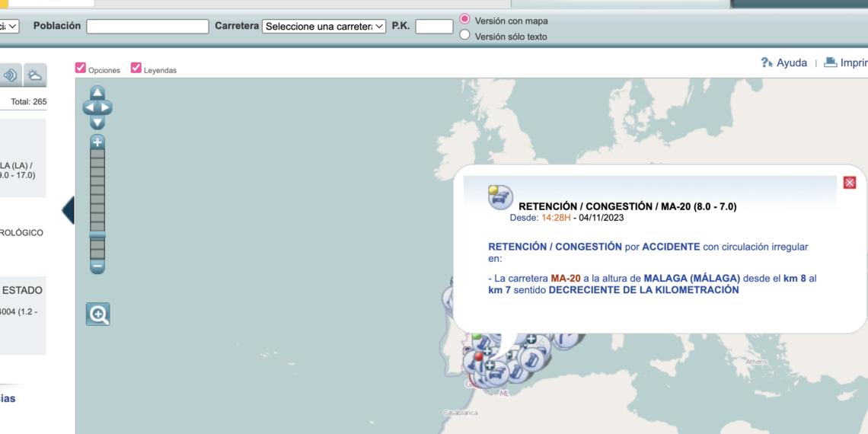868x434 pixels.
Task: Focus the Población text field
Action: click(147, 27)
